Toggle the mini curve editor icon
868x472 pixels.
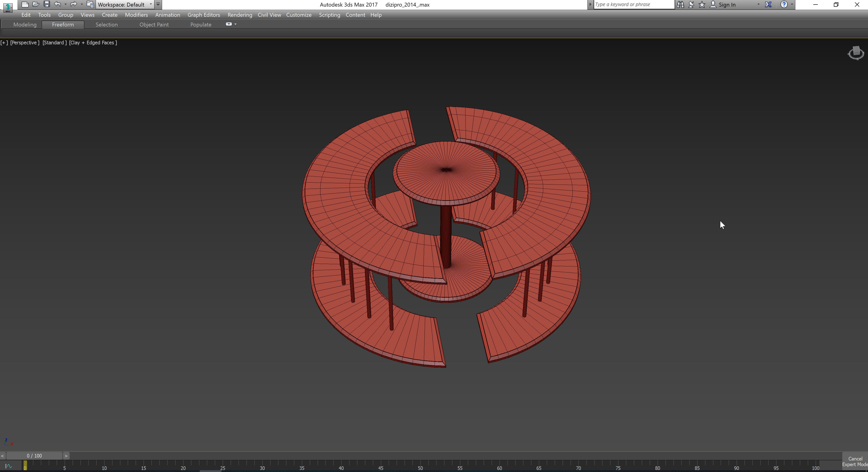pyautogui.click(x=8, y=466)
